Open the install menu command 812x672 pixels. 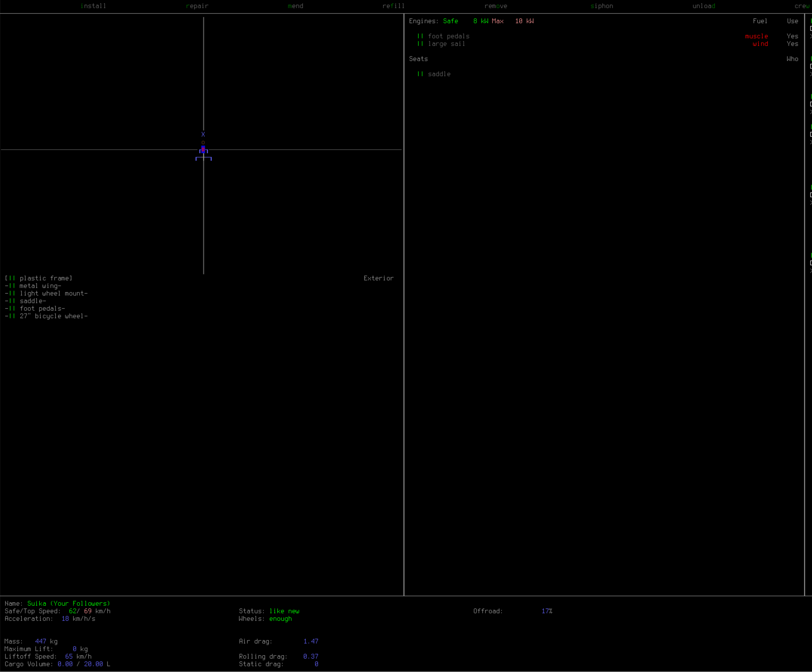[x=93, y=6]
